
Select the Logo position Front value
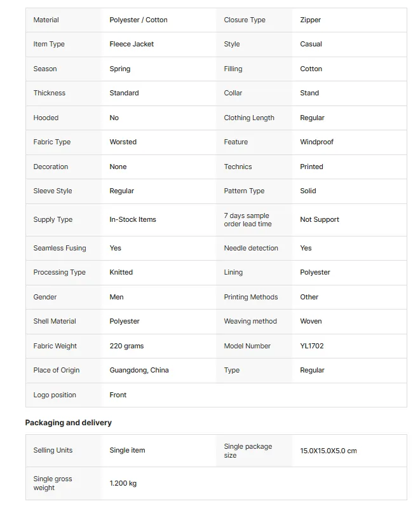pos(118,395)
